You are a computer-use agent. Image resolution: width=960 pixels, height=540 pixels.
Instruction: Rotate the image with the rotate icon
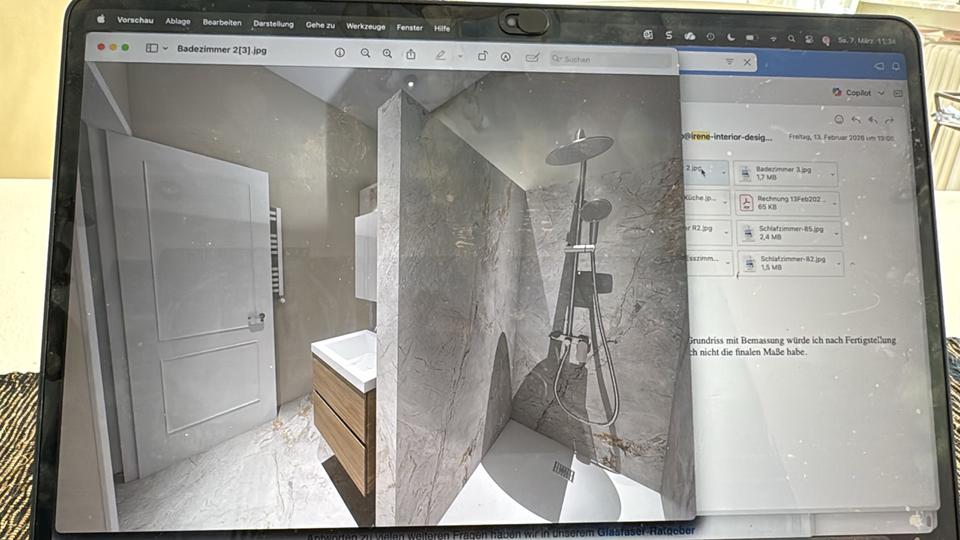click(482, 57)
